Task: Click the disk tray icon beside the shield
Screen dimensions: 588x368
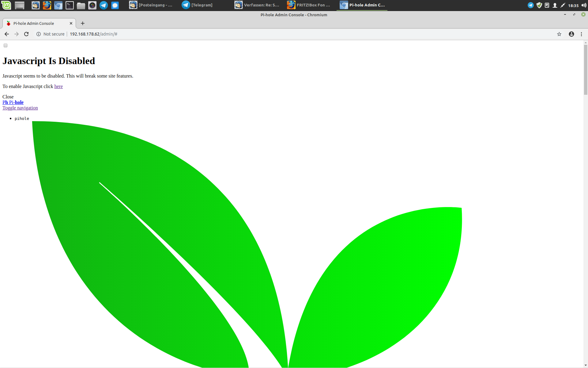Action: pyautogui.click(x=547, y=5)
